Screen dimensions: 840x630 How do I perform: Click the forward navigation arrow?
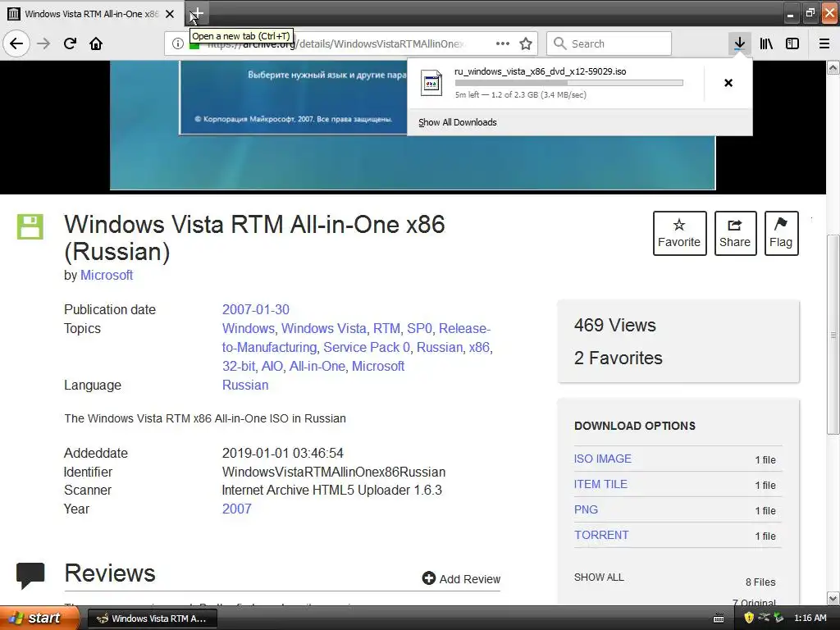click(43, 43)
